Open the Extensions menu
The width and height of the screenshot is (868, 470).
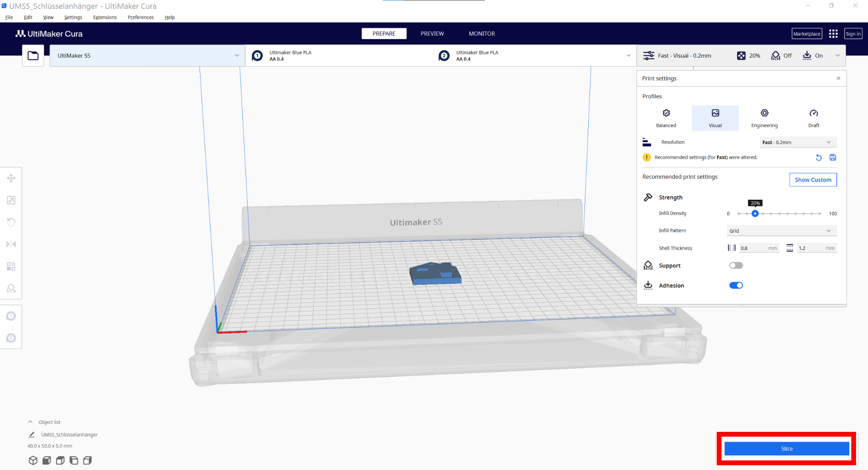tap(105, 17)
